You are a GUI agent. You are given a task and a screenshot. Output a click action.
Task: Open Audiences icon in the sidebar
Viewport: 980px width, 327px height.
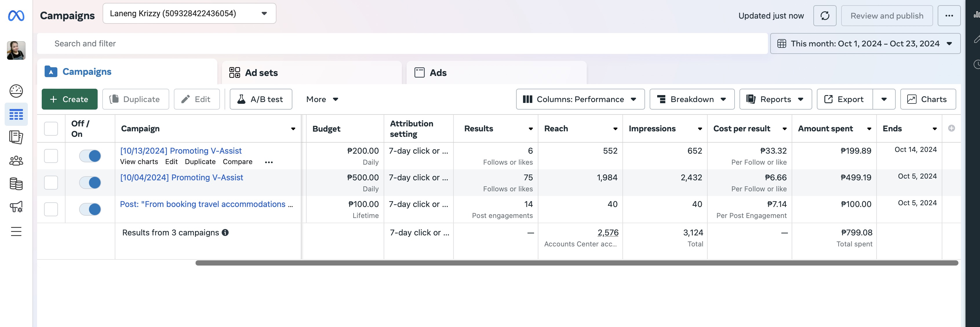tap(16, 161)
